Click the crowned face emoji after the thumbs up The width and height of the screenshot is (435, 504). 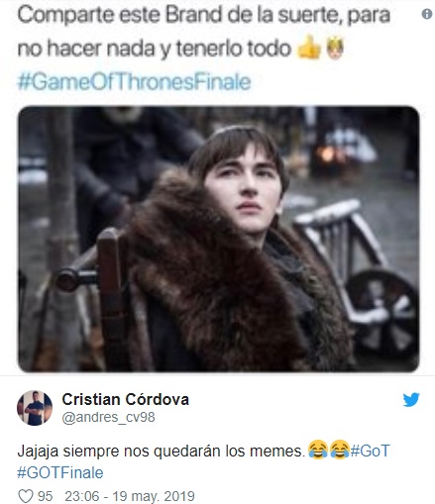click(x=335, y=49)
